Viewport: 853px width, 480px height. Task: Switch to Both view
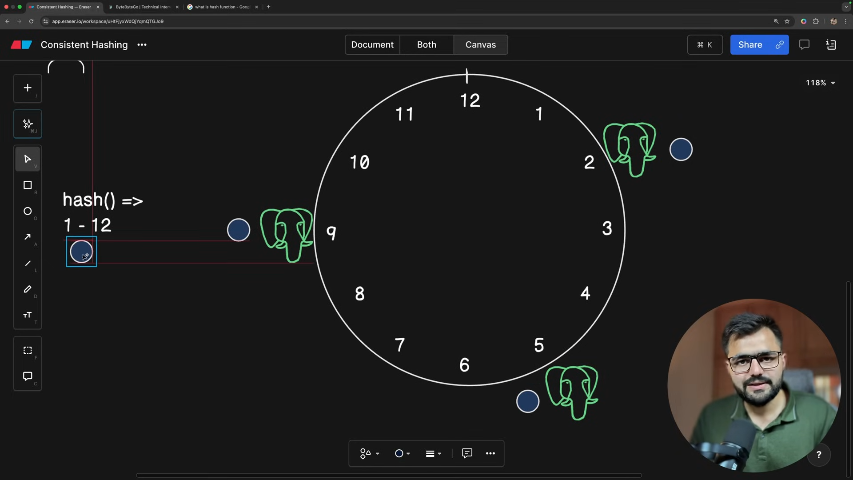tap(426, 45)
